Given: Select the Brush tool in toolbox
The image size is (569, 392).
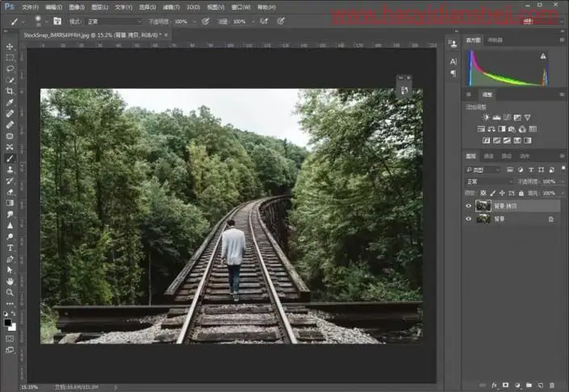Looking at the screenshot, I should (x=10, y=158).
